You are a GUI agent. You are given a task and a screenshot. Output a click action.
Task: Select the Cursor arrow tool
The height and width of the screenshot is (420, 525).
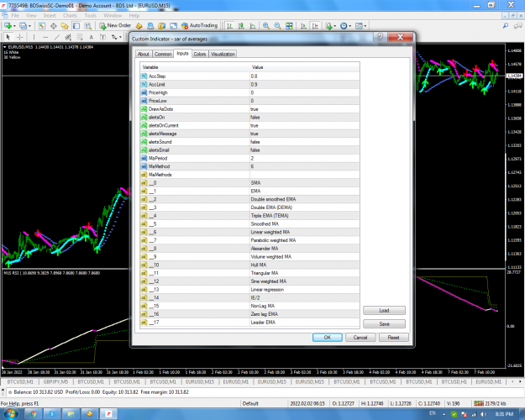pyautogui.click(x=8, y=37)
